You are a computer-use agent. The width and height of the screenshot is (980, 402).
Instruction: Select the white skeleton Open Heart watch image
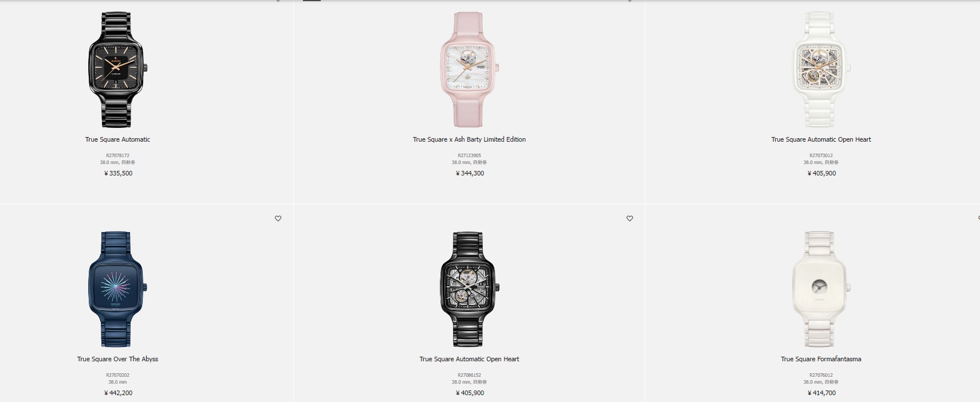pos(821,69)
